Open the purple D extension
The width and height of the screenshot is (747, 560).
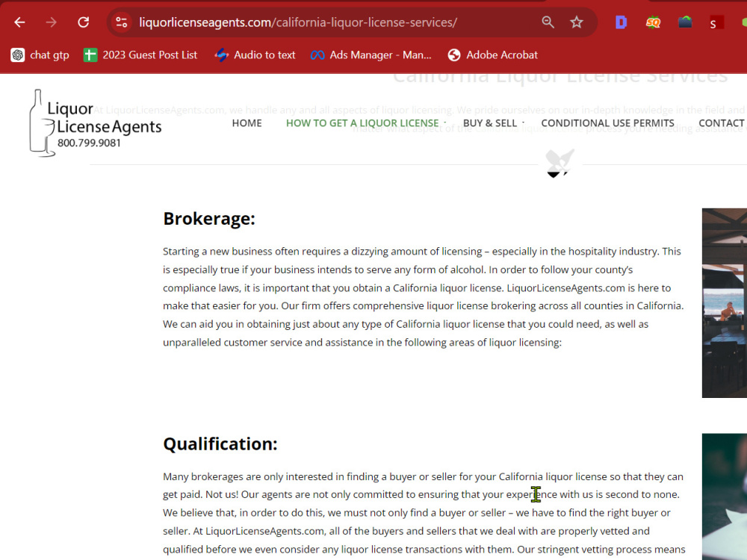(621, 22)
